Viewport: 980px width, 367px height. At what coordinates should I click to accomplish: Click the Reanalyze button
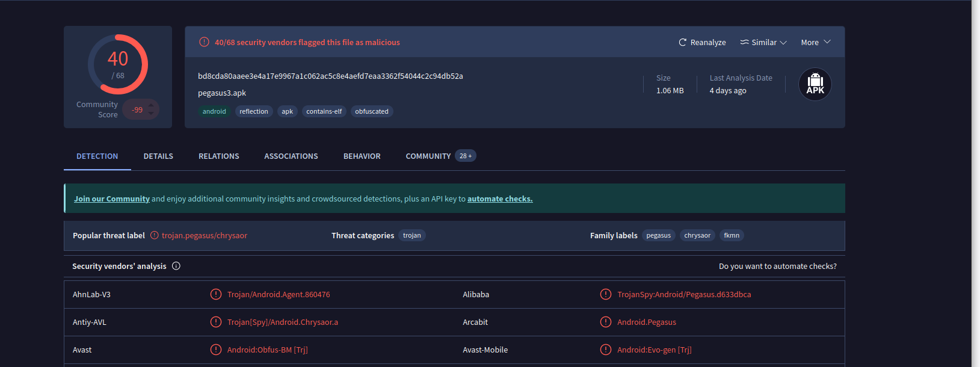click(702, 42)
